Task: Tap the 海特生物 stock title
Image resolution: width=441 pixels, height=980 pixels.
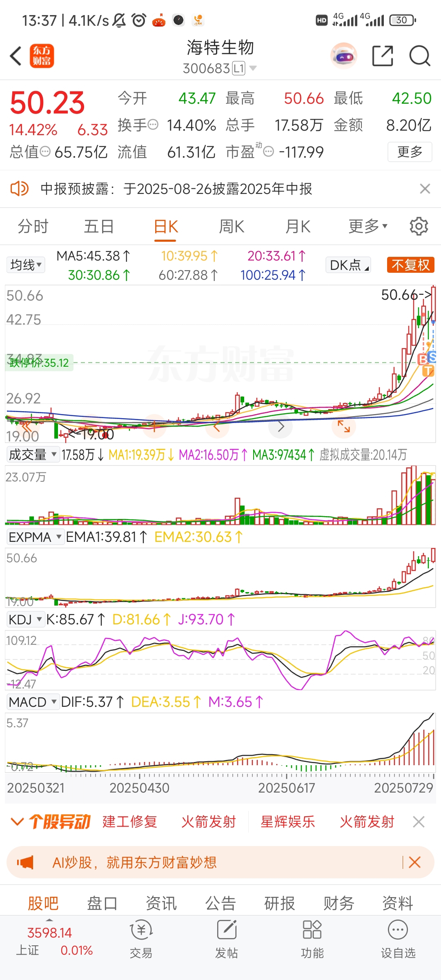Action: click(x=220, y=47)
